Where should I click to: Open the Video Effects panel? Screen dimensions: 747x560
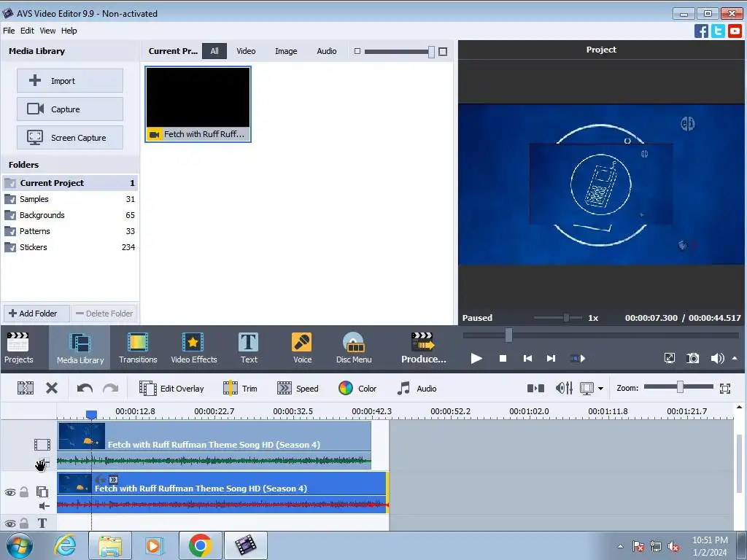[193, 348]
